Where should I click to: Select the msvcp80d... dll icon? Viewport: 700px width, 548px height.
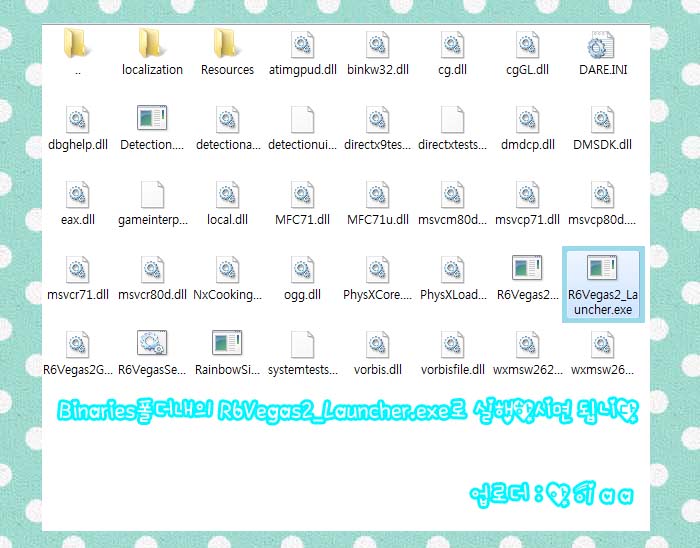coord(603,195)
